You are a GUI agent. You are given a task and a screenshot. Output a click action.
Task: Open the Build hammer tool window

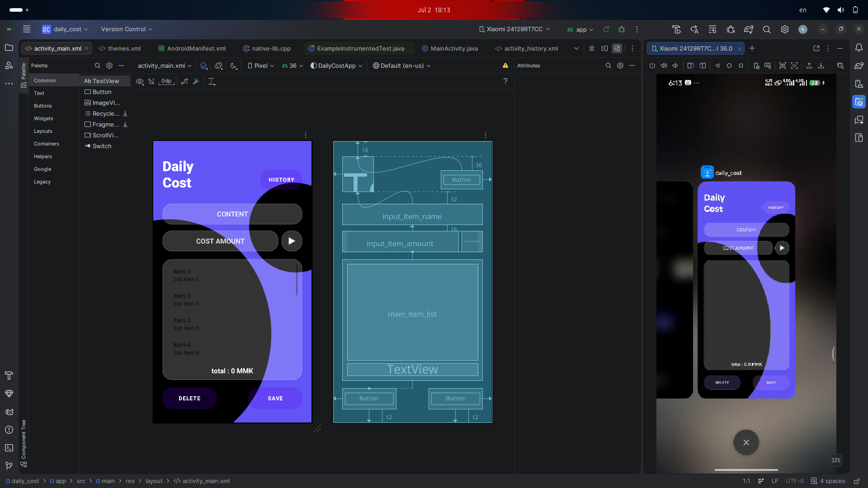click(9, 375)
